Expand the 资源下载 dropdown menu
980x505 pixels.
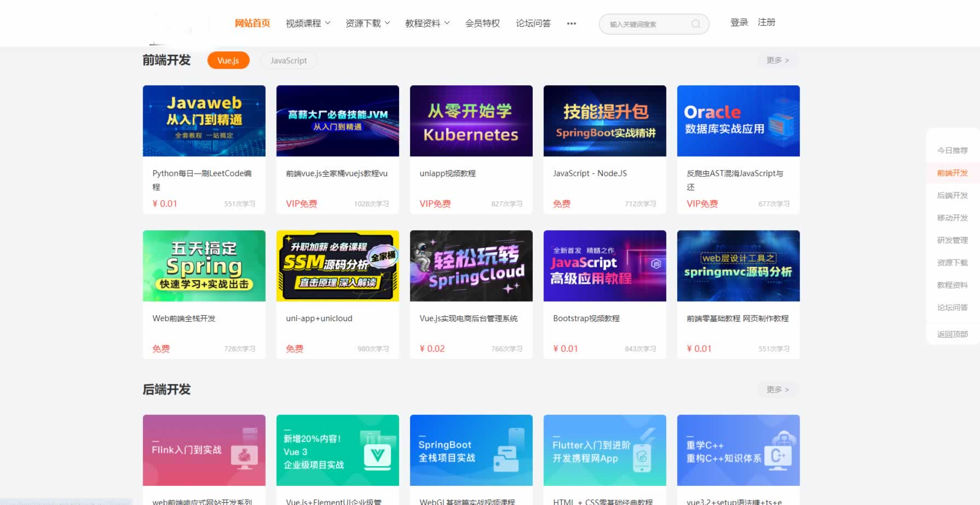coord(367,24)
